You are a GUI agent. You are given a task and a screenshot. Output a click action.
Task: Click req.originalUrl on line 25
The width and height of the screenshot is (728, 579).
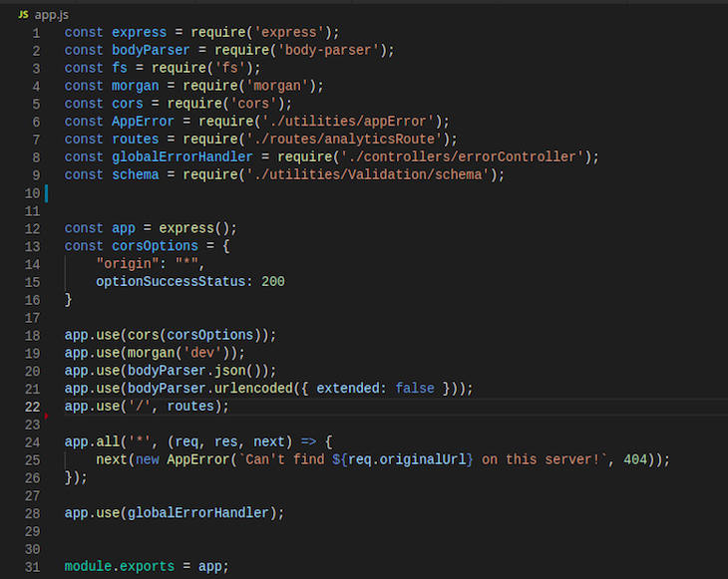[407, 459]
